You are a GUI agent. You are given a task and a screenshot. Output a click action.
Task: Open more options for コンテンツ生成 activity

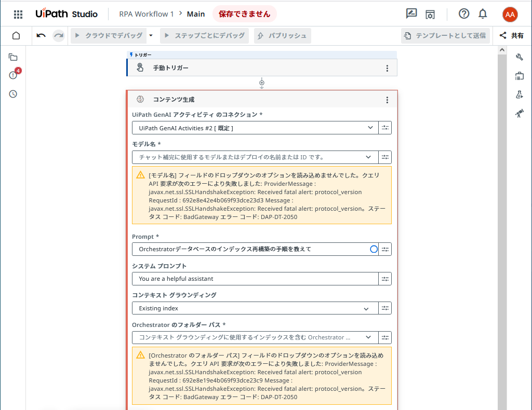click(x=387, y=100)
